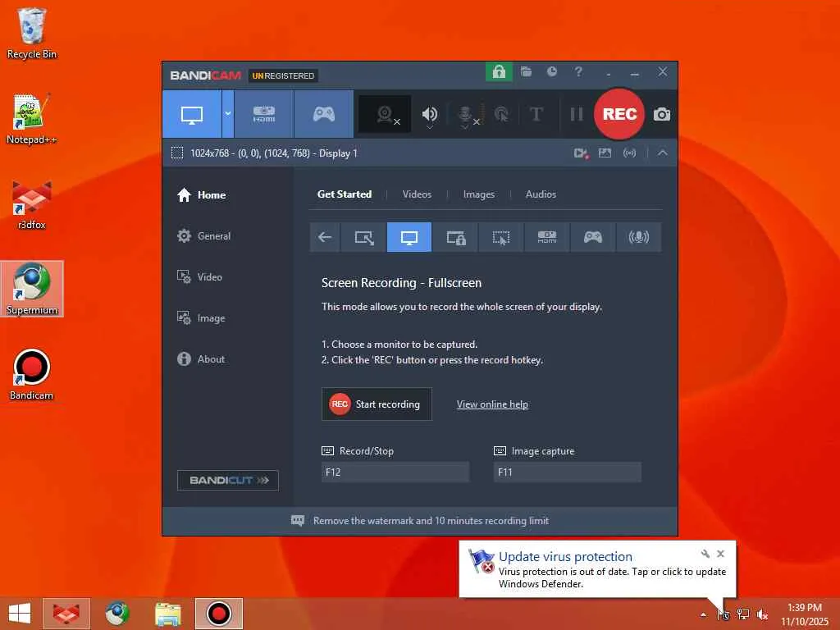
Task: Switch to Game recording mode in the main toolbar
Action: click(323, 114)
